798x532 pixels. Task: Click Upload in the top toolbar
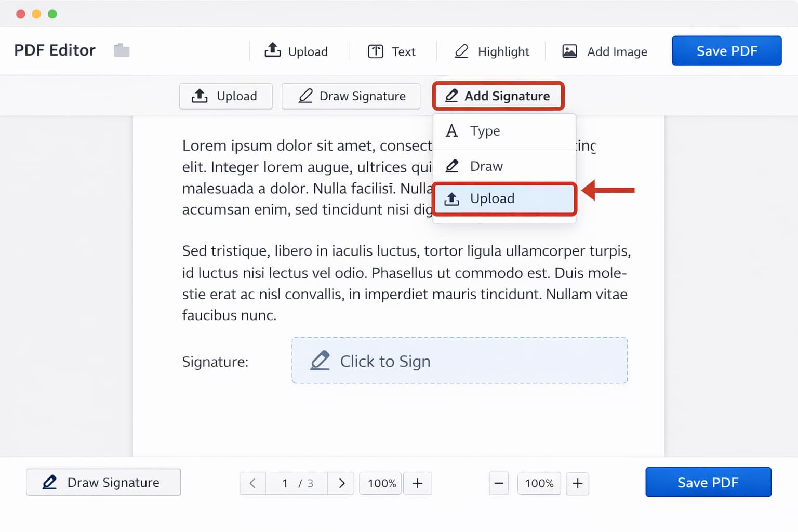(x=296, y=51)
